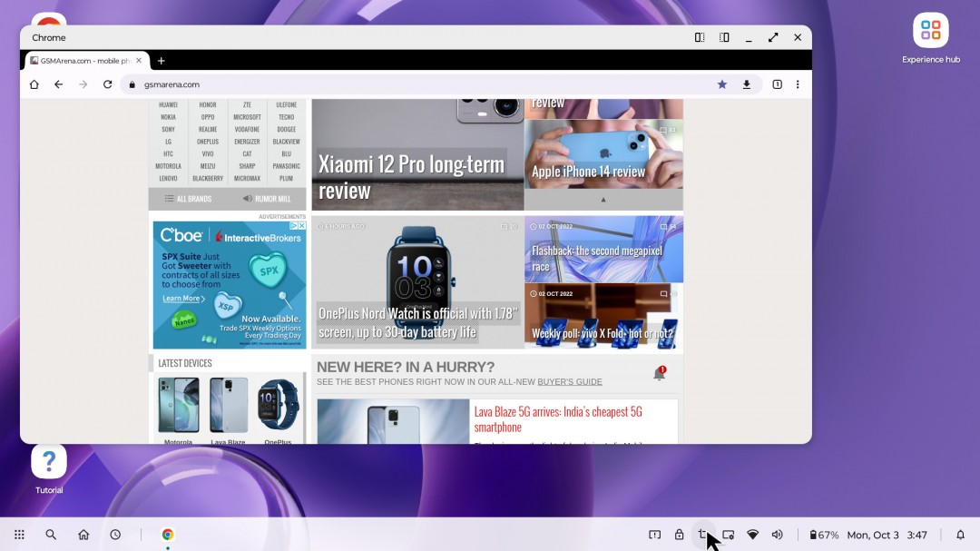Open the AdChoices icon in the ad
Viewport: 980px width, 551px height.
pos(294,226)
